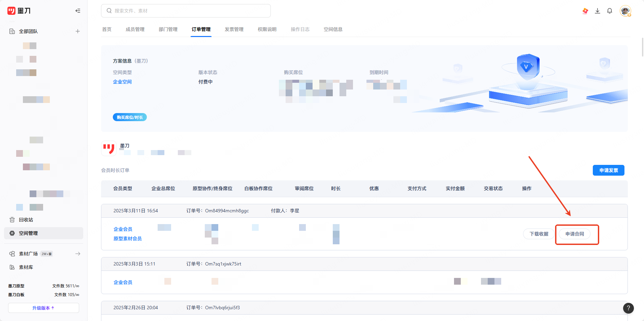Viewport: 644px width, 321px height.
Task: Click 白板协作席位 column header
Action: (258, 188)
